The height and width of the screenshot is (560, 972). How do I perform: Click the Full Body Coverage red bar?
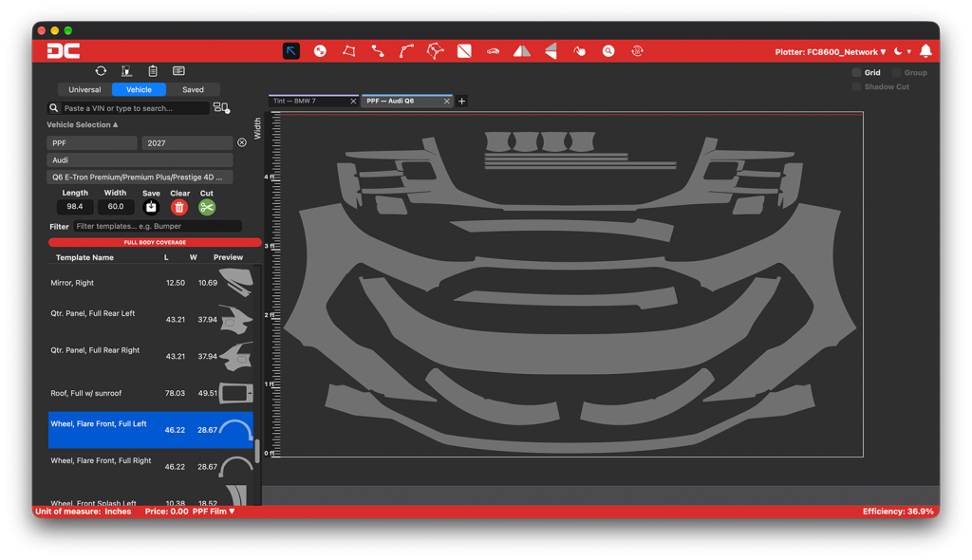tap(155, 242)
